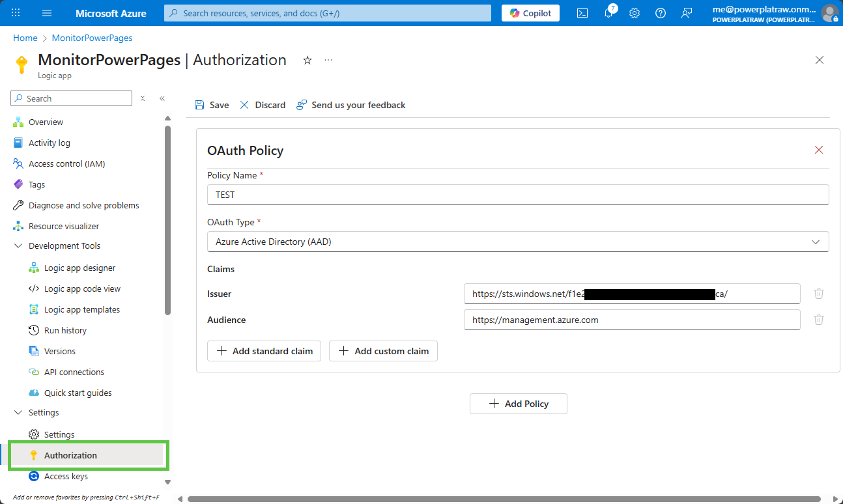Open MonitorPowerPages breadcrumb link
Viewport: 843px width, 504px height.
(x=92, y=38)
